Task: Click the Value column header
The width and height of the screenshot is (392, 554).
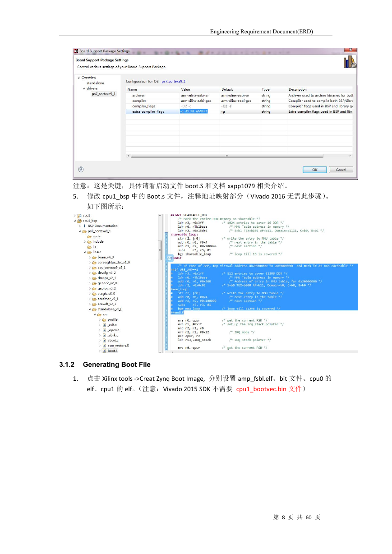Action: click(x=200, y=89)
